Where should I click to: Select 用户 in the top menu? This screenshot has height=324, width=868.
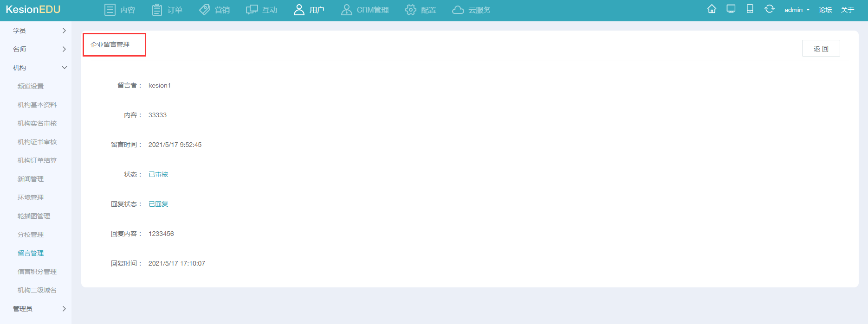[309, 10]
